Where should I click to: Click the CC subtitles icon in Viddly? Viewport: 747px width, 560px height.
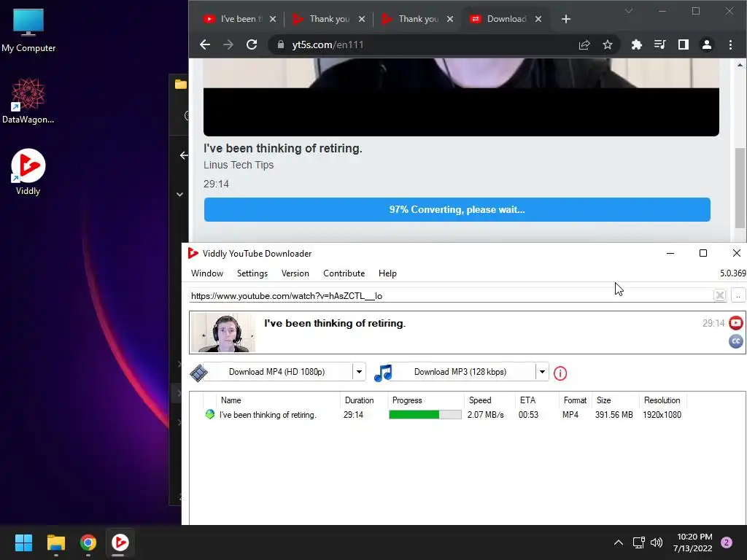(x=735, y=341)
